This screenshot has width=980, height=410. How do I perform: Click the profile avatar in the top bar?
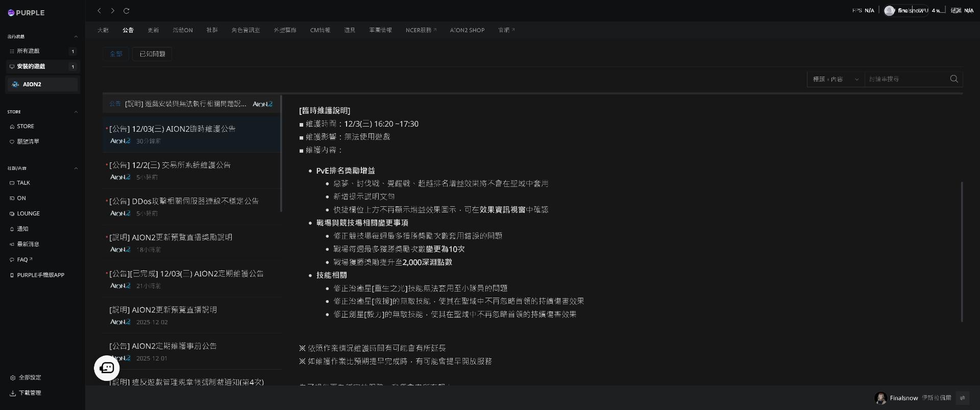pos(889,11)
